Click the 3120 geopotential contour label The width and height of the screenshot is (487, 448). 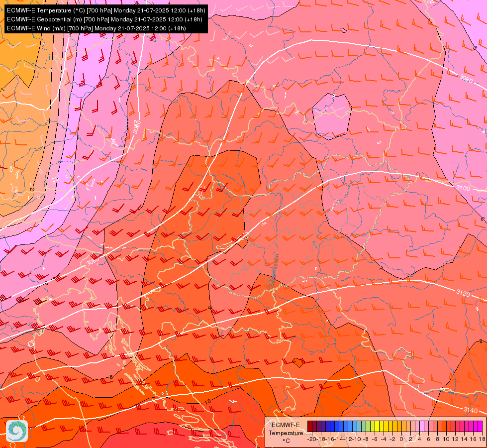coord(463,293)
